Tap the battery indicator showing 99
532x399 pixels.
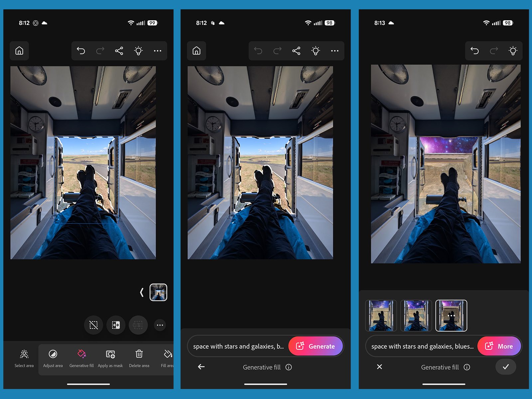(x=152, y=23)
